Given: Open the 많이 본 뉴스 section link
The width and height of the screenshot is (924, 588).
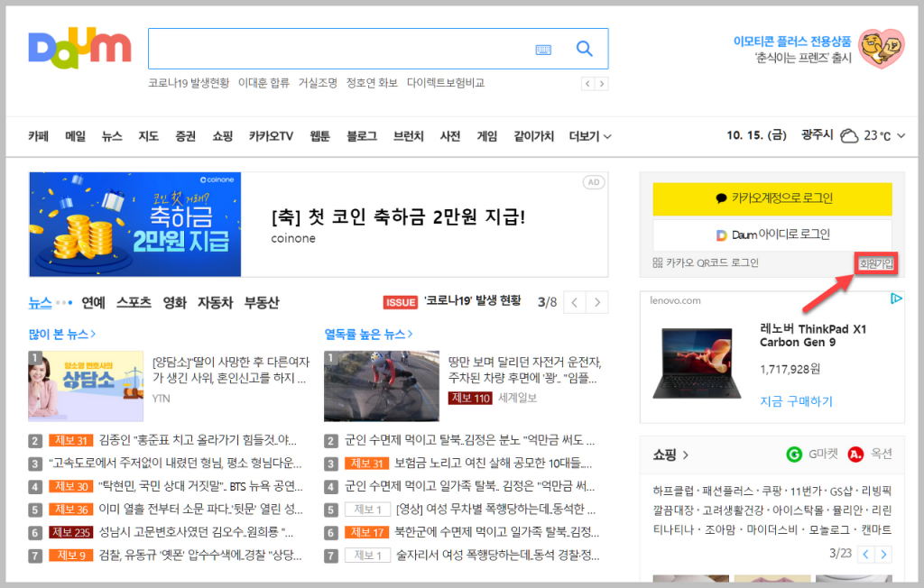Looking at the screenshot, I should coord(62,335).
